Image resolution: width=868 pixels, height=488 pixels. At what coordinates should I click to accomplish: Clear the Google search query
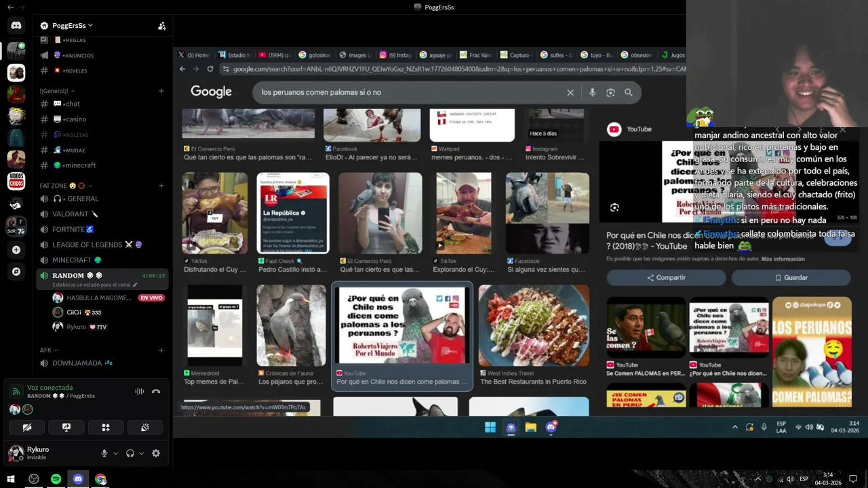click(x=570, y=92)
